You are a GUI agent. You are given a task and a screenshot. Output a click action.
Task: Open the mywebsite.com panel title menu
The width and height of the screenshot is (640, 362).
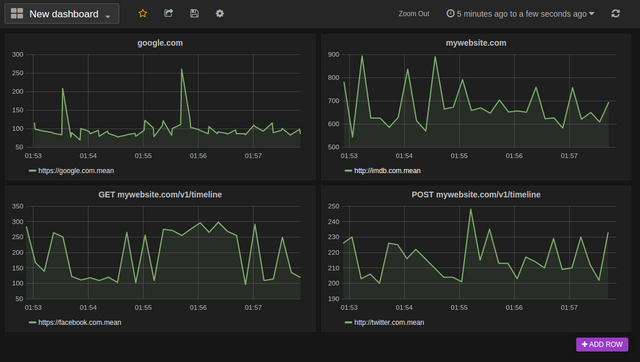point(476,43)
